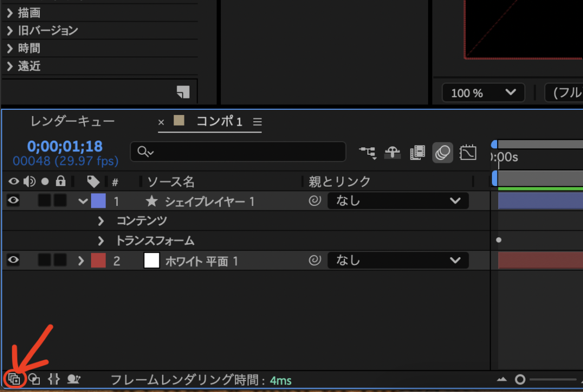Viewport: 583px width, 392px height.
Task: Hide the シェイプレイヤー 1 layer
Action: pyautogui.click(x=13, y=200)
